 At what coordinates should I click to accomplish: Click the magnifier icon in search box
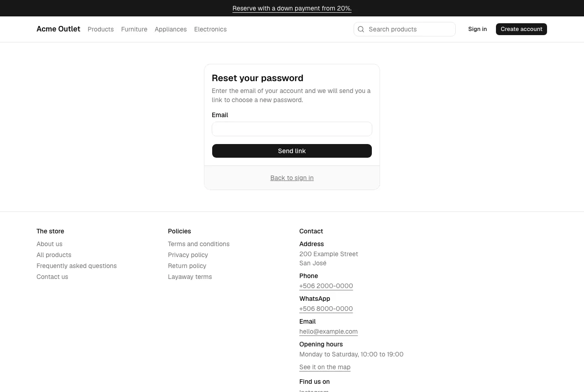click(361, 29)
